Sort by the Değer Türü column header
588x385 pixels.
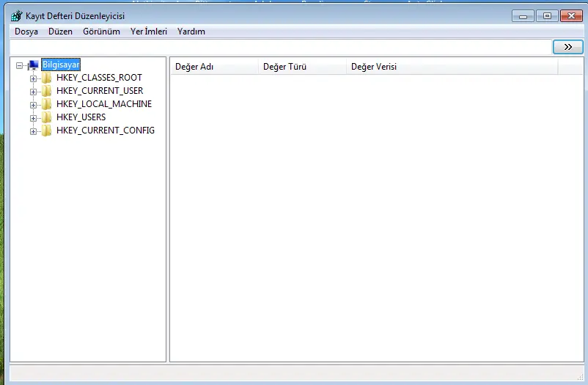click(x=302, y=67)
